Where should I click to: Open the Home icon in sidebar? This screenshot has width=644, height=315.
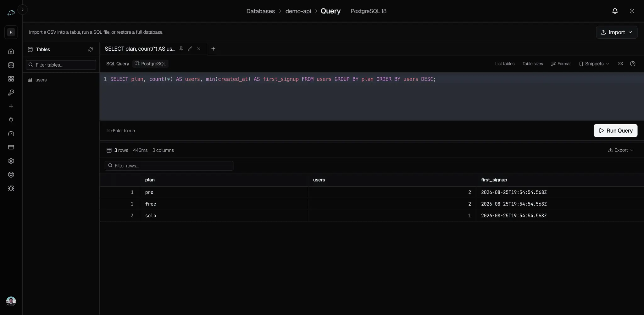tap(11, 51)
